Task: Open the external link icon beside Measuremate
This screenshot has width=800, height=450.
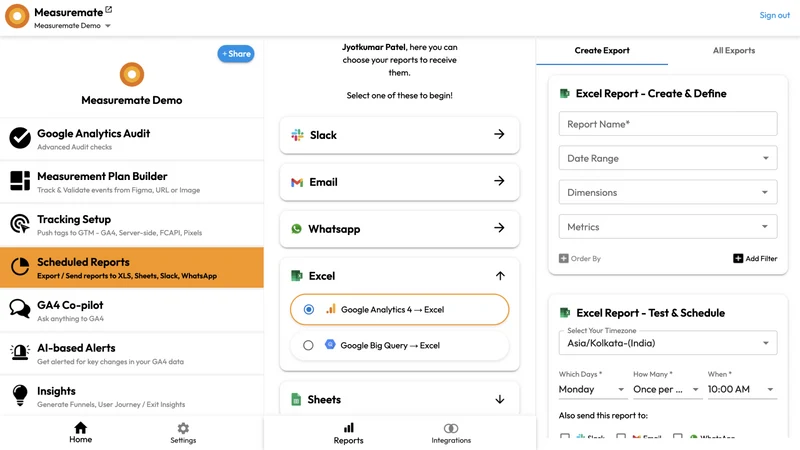Action: pos(109,10)
